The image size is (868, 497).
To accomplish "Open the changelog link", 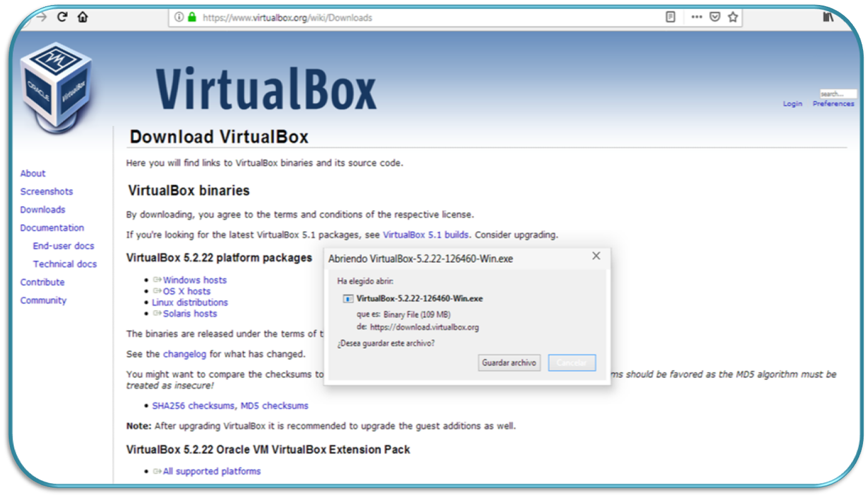I will 184,354.
